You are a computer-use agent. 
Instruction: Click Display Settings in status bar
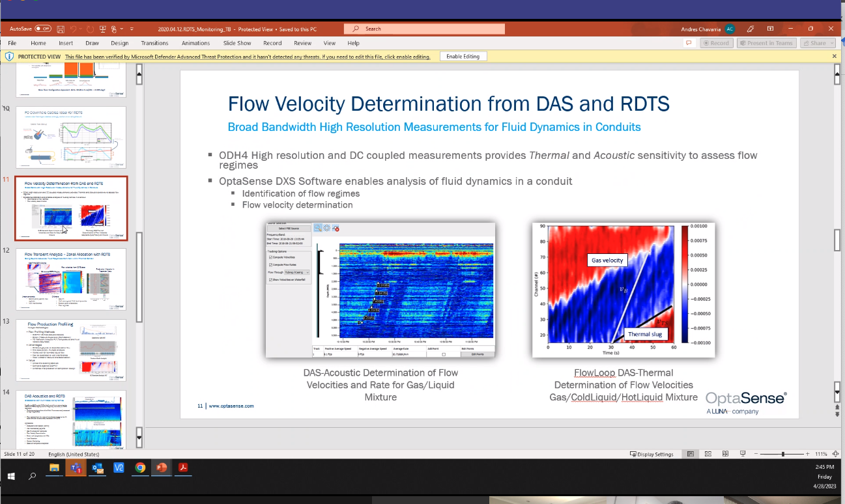pos(652,454)
